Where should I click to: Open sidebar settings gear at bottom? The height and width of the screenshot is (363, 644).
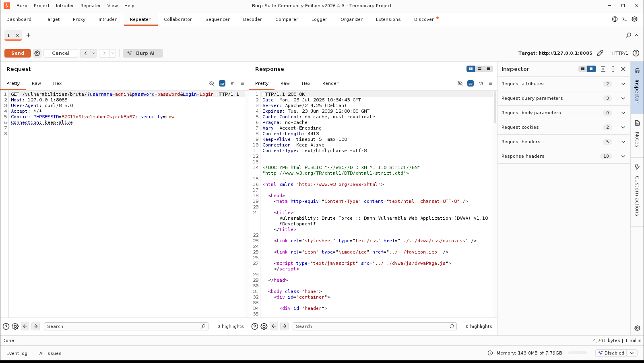click(x=637, y=328)
